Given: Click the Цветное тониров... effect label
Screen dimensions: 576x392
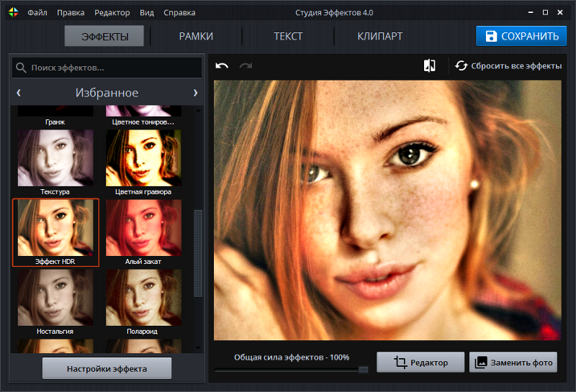Looking at the screenshot, I should [143, 122].
